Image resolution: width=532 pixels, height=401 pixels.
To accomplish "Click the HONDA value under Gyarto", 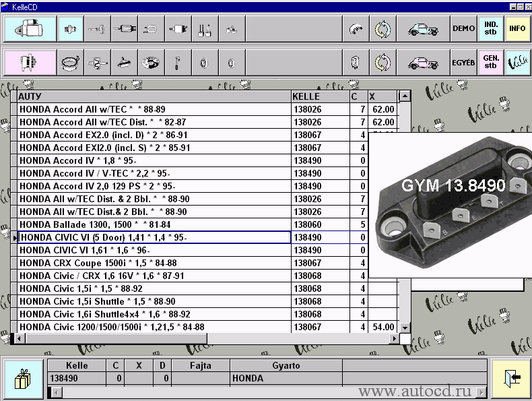I will tap(286, 378).
